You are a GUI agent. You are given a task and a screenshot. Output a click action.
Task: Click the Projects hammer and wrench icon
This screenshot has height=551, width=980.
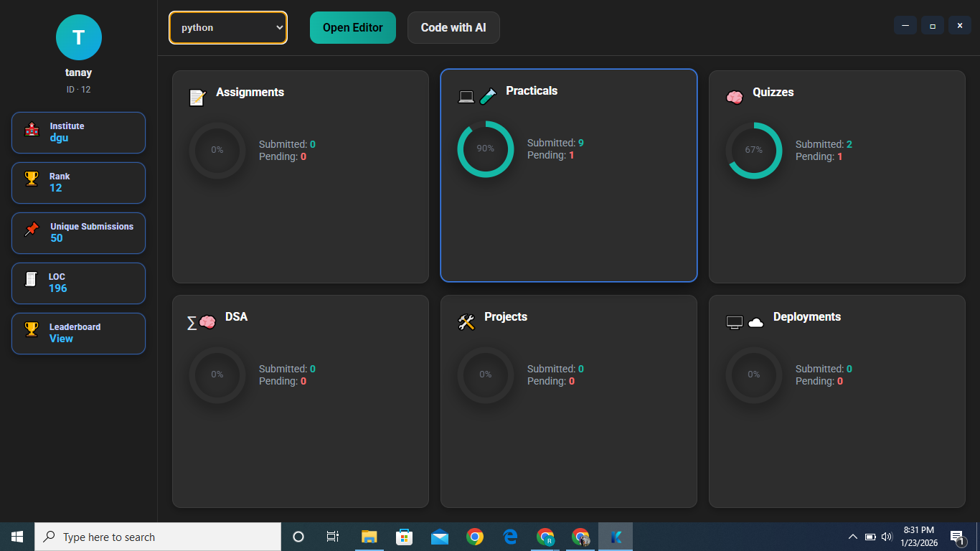click(x=466, y=322)
